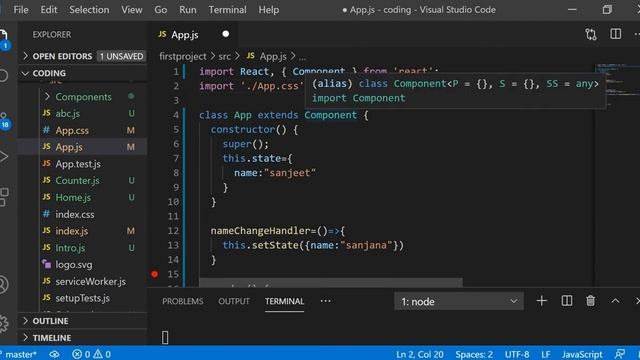Create a new terminal with plus icon

541,301
